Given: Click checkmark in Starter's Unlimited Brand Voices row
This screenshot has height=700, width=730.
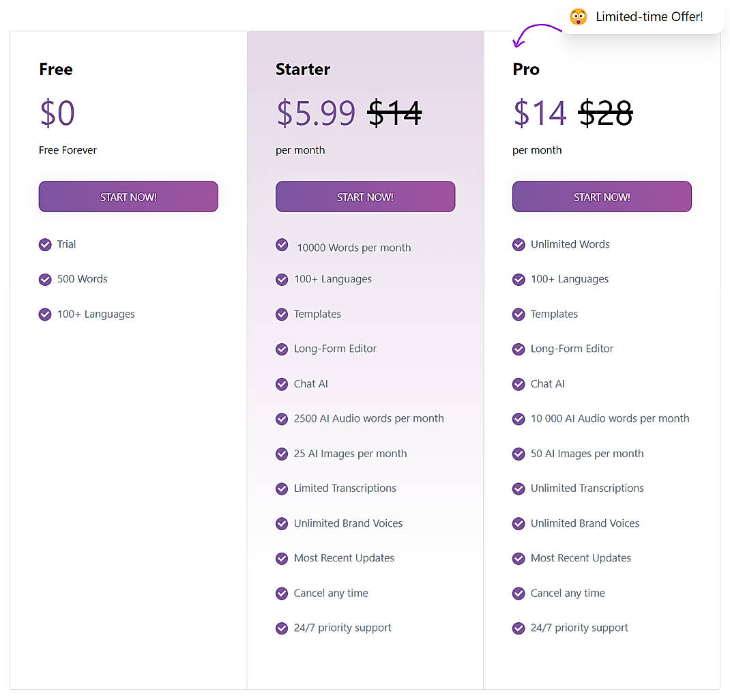Looking at the screenshot, I should click(x=282, y=523).
